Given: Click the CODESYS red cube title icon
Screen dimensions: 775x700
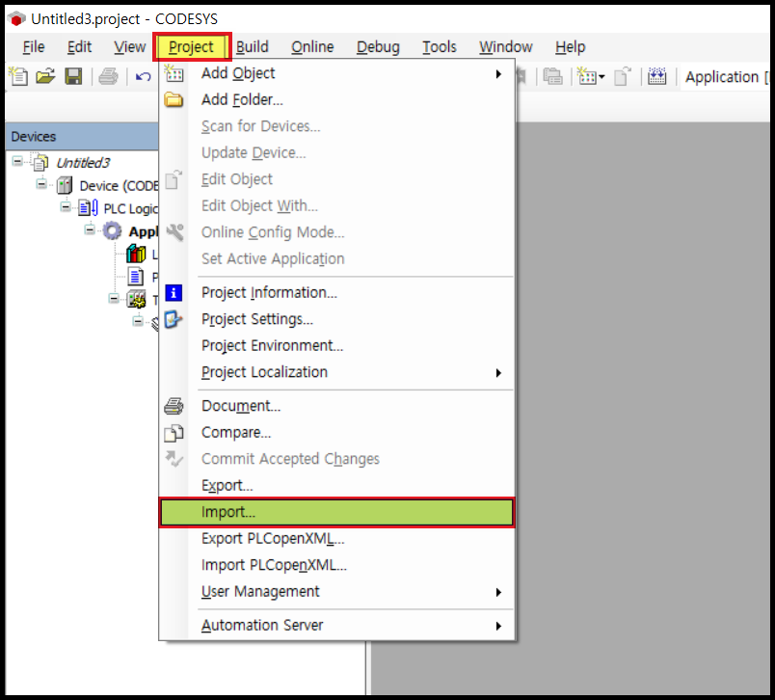Looking at the screenshot, I should [16, 19].
